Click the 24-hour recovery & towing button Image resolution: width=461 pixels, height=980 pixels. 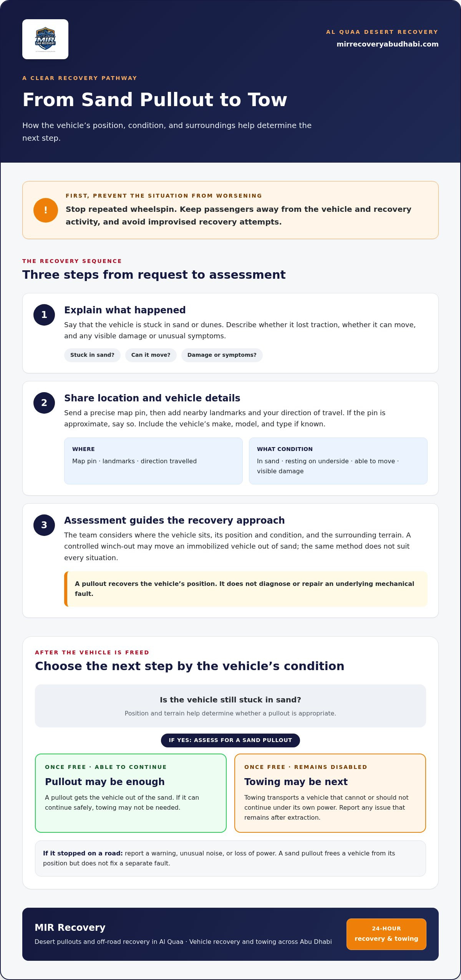coord(386,934)
